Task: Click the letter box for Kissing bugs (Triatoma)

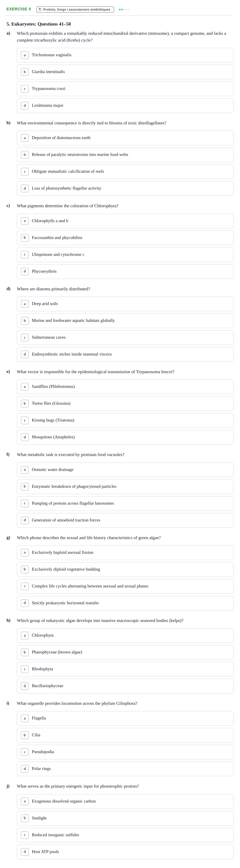Action: [25, 420]
